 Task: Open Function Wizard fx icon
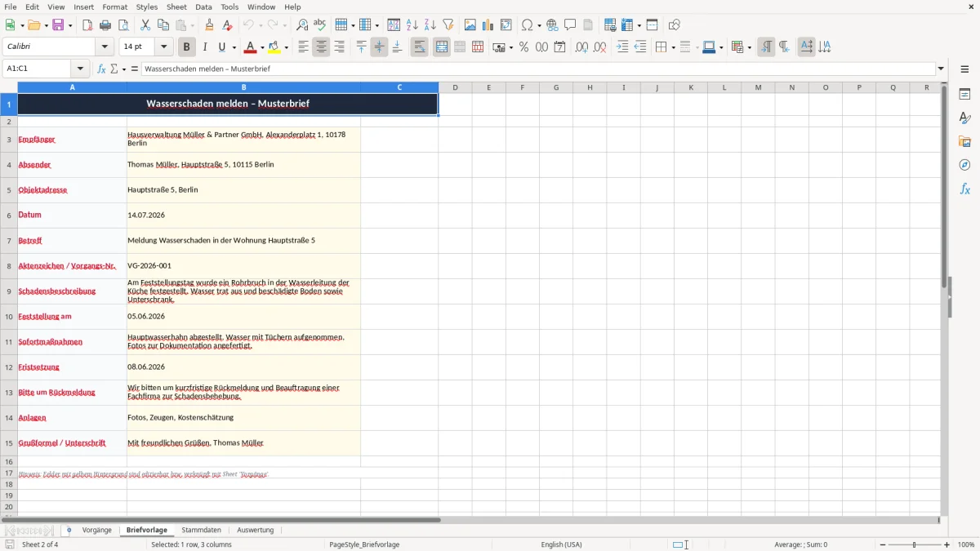[101, 69]
